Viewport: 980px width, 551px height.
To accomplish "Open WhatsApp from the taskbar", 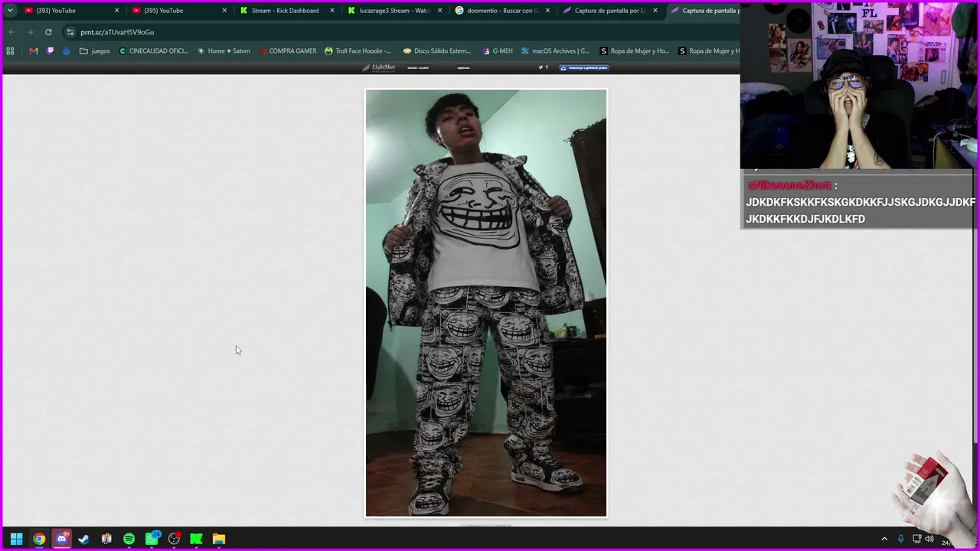I will click(152, 539).
